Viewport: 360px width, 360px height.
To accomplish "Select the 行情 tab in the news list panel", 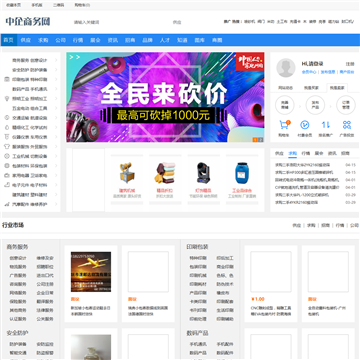I will [306, 153].
